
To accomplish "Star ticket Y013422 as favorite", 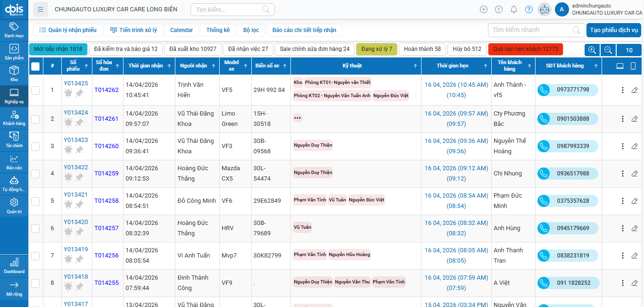I will click(68, 177).
